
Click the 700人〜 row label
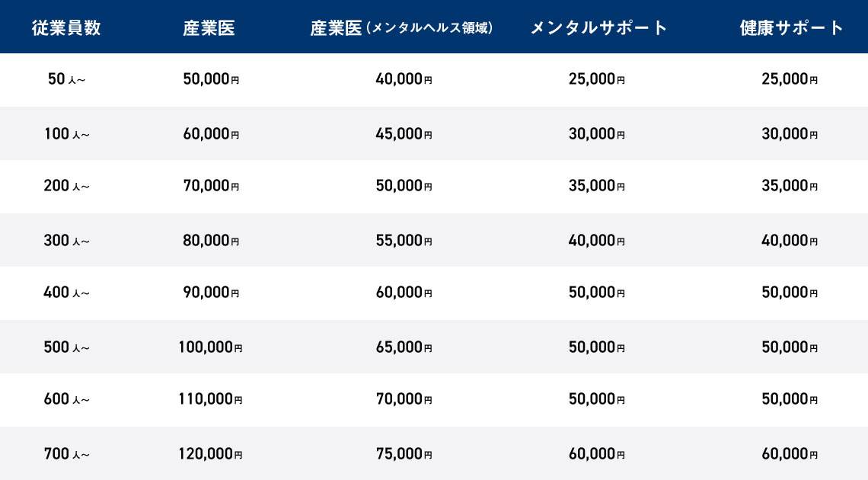(66, 454)
